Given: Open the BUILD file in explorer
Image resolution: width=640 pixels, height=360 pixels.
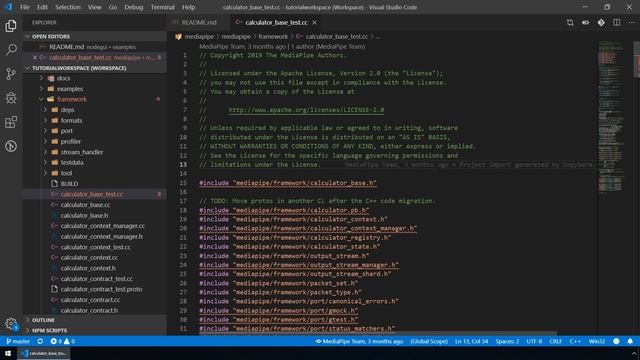Looking at the screenshot, I should coord(69,184).
